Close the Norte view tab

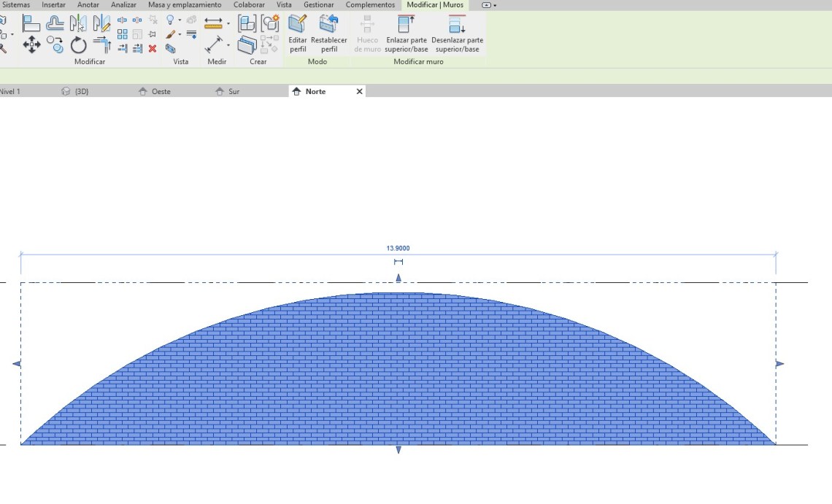pos(359,92)
